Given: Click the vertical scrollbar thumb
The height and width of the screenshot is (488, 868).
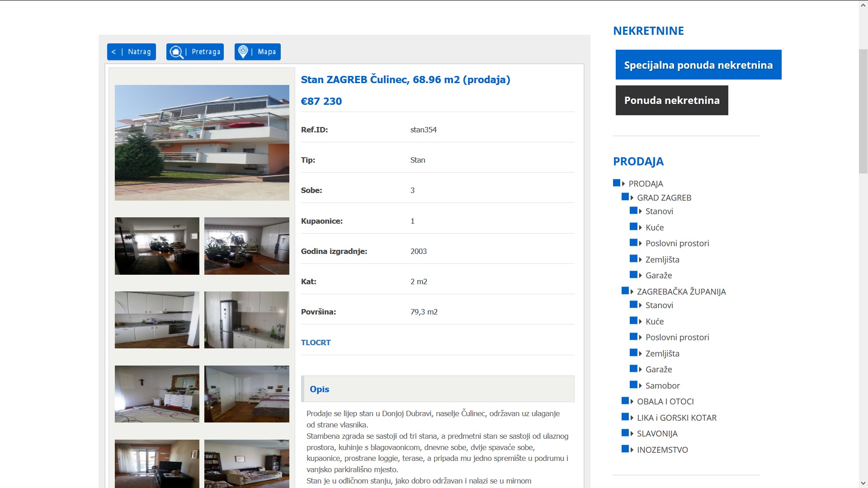Looking at the screenshot, I should tap(863, 111).
